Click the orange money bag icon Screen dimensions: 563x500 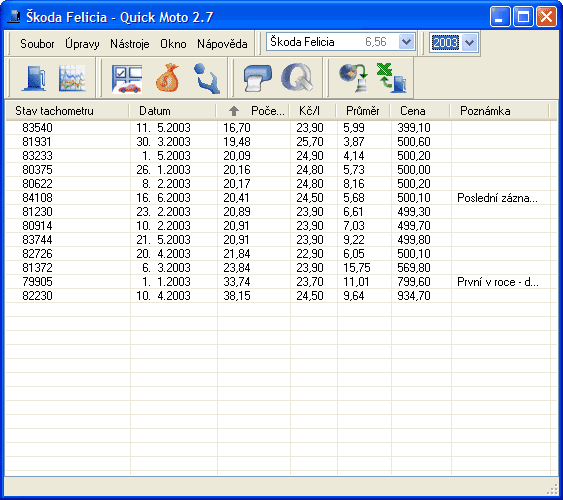click(x=167, y=78)
